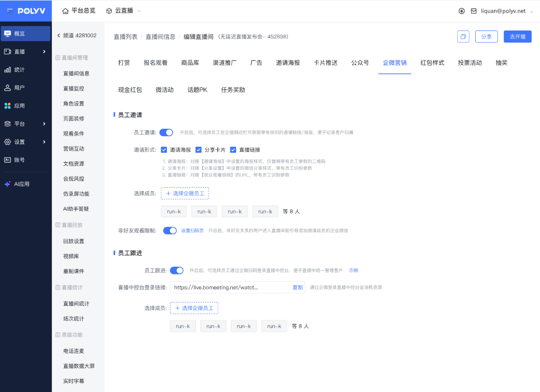
Task: Click the 平台总览 home icon
Action: pyautogui.click(x=65, y=11)
